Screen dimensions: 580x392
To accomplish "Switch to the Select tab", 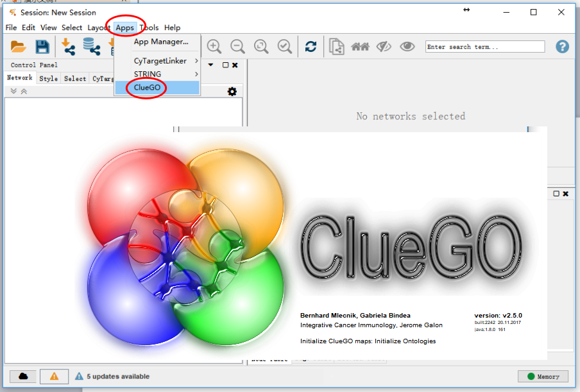I will 75,78.
